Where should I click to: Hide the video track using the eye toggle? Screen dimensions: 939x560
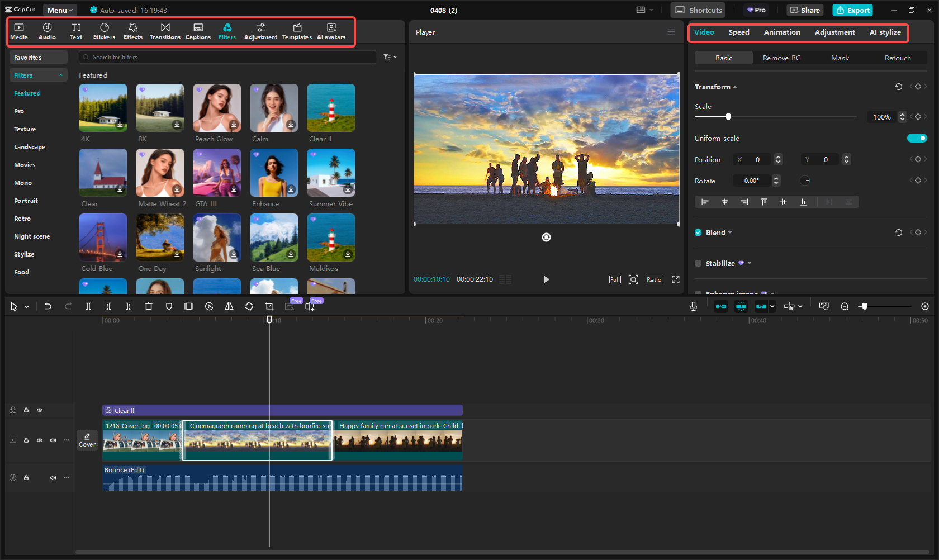click(40, 440)
